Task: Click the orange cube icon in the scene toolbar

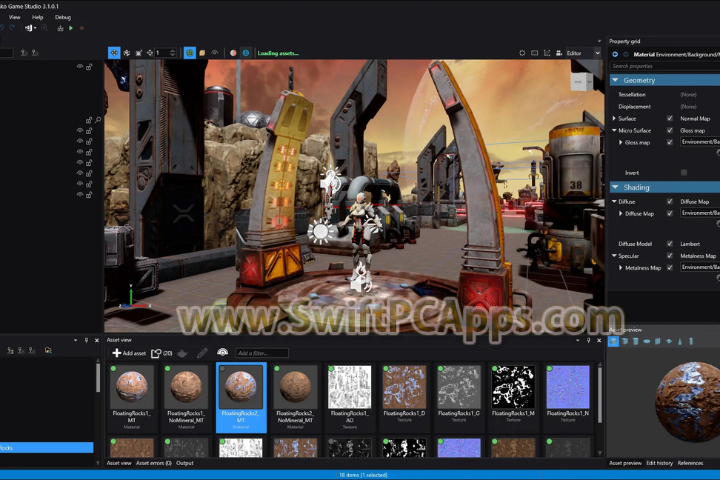Action: tap(202, 53)
